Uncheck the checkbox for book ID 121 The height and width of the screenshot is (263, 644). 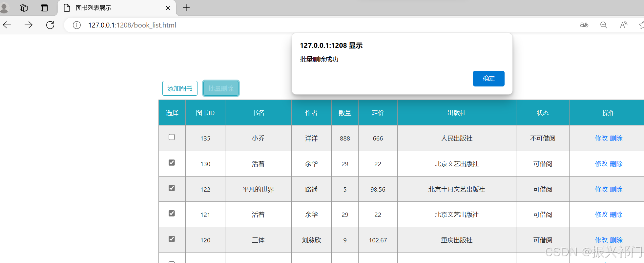point(172,214)
